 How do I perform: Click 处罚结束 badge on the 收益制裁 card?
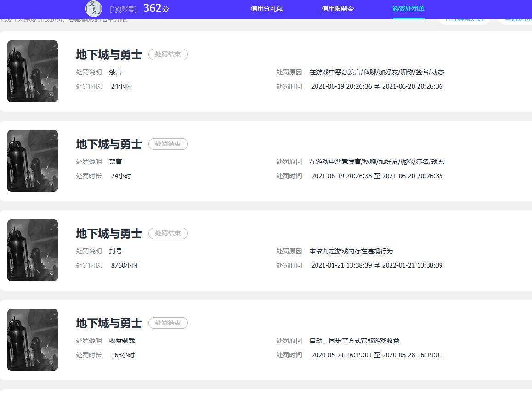tap(168, 323)
